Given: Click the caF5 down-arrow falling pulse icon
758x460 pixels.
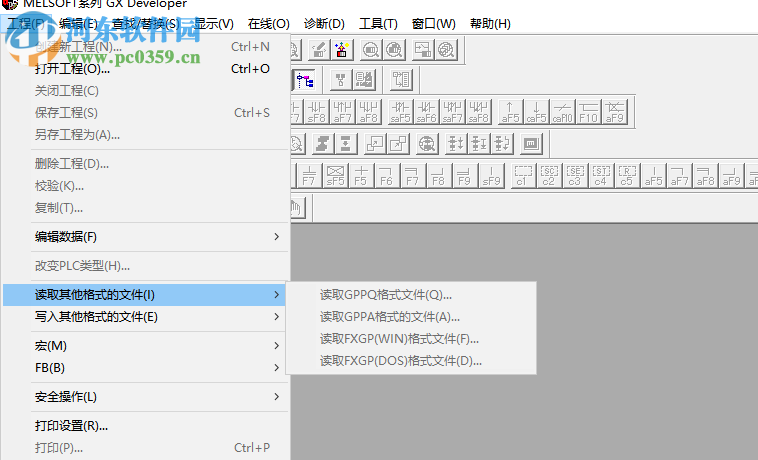Looking at the screenshot, I should (x=536, y=112).
